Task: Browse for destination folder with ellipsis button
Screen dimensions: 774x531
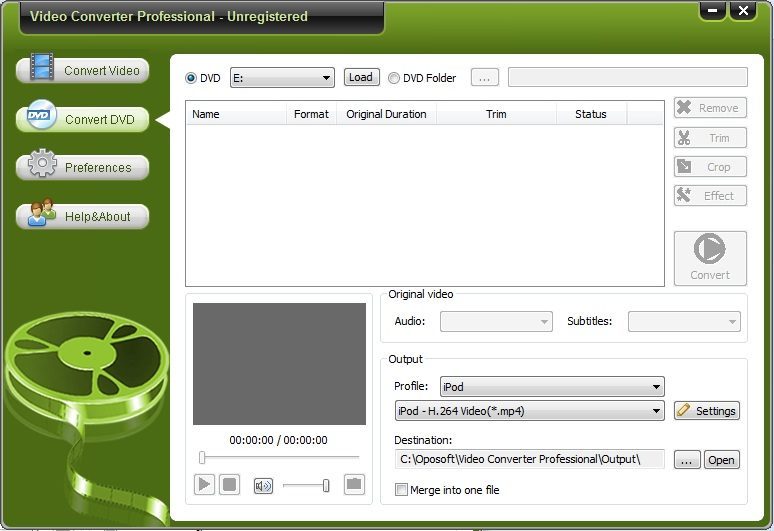Action: coord(687,459)
